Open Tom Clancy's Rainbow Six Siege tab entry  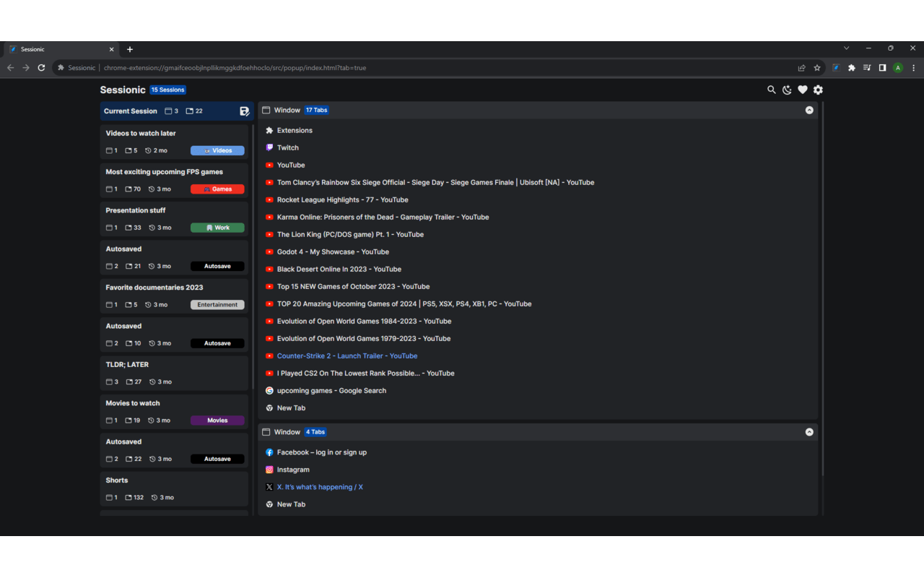click(x=436, y=182)
